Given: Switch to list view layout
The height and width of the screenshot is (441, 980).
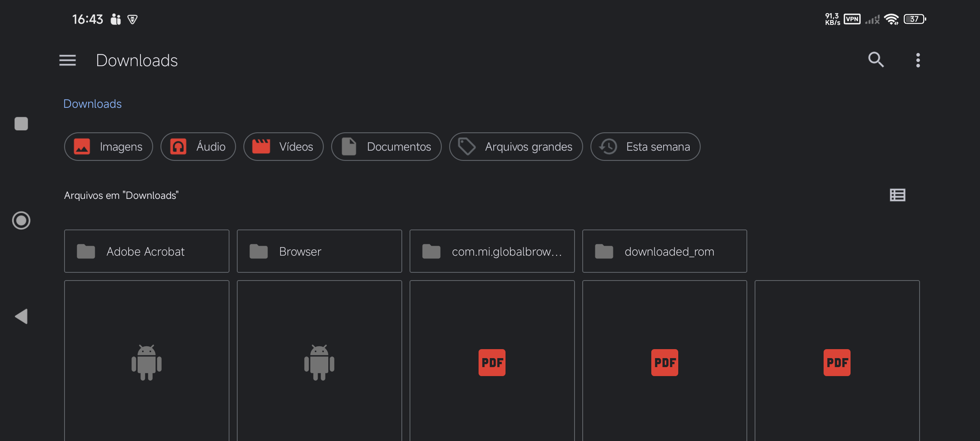Looking at the screenshot, I should (x=898, y=195).
